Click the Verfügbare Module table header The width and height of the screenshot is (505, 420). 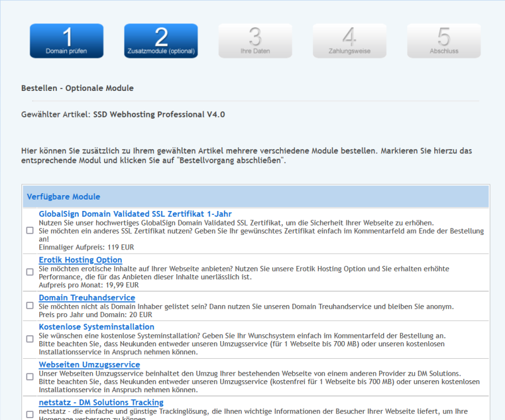(x=63, y=197)
